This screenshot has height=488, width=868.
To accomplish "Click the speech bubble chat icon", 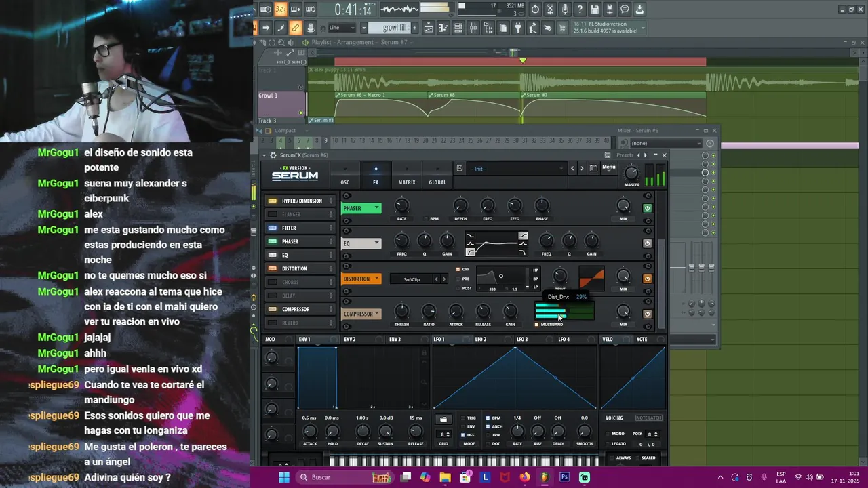I will [625, 9].
